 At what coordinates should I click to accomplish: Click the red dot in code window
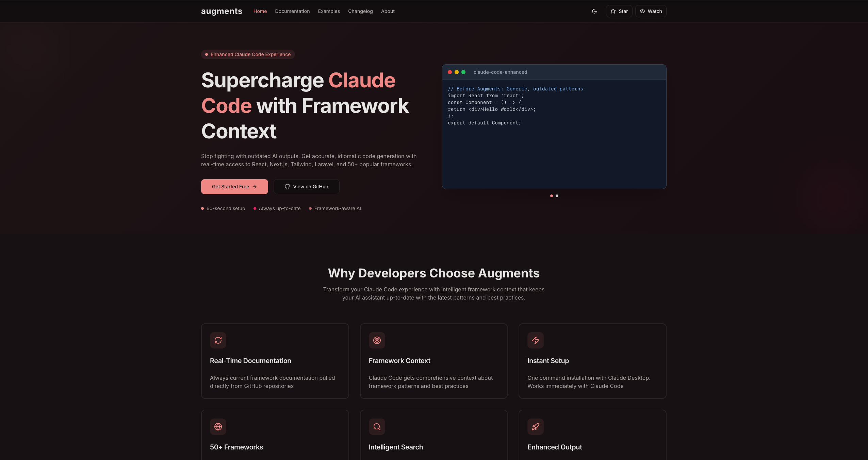[450, 72]
